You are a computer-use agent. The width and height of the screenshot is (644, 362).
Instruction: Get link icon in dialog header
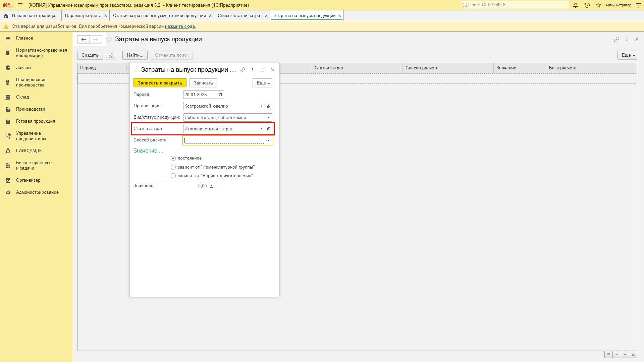[x=242, y=70]
